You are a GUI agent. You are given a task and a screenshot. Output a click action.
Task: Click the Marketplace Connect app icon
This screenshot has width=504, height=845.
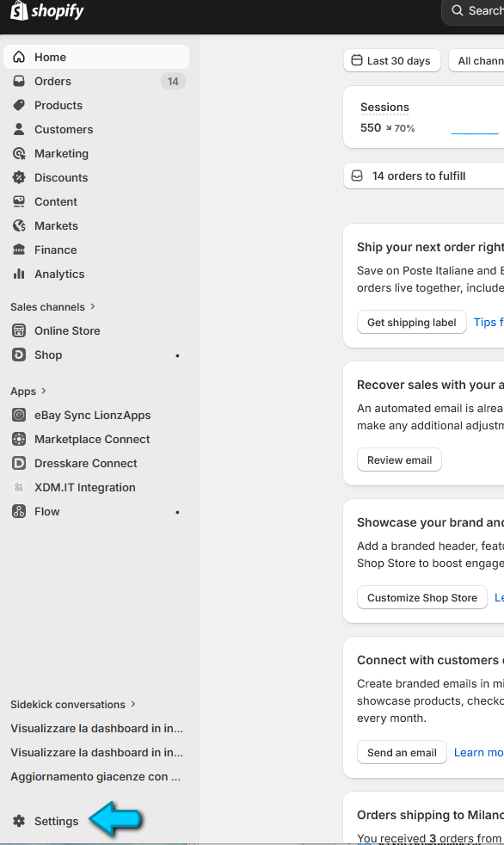[19, 439]
